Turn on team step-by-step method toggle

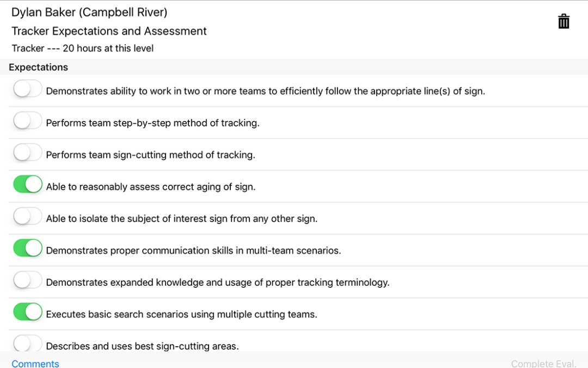point(27,121)
